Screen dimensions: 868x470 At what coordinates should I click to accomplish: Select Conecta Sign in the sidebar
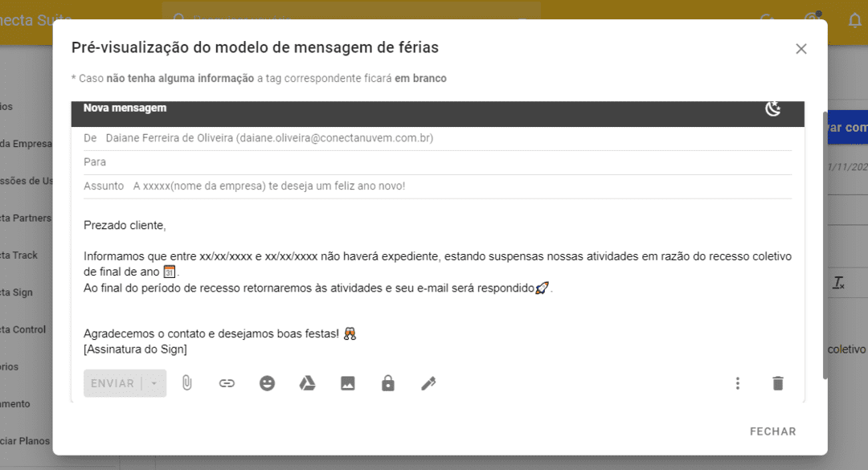20,292
